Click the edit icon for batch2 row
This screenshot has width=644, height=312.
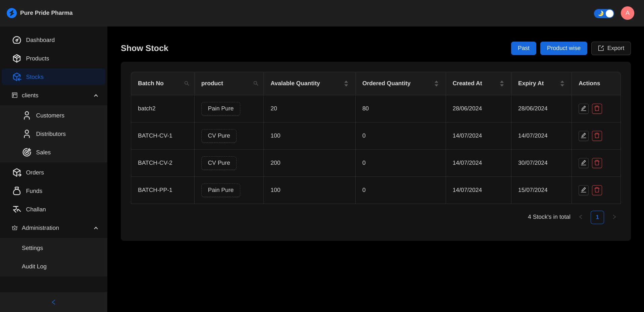click(x=583, y=109)
